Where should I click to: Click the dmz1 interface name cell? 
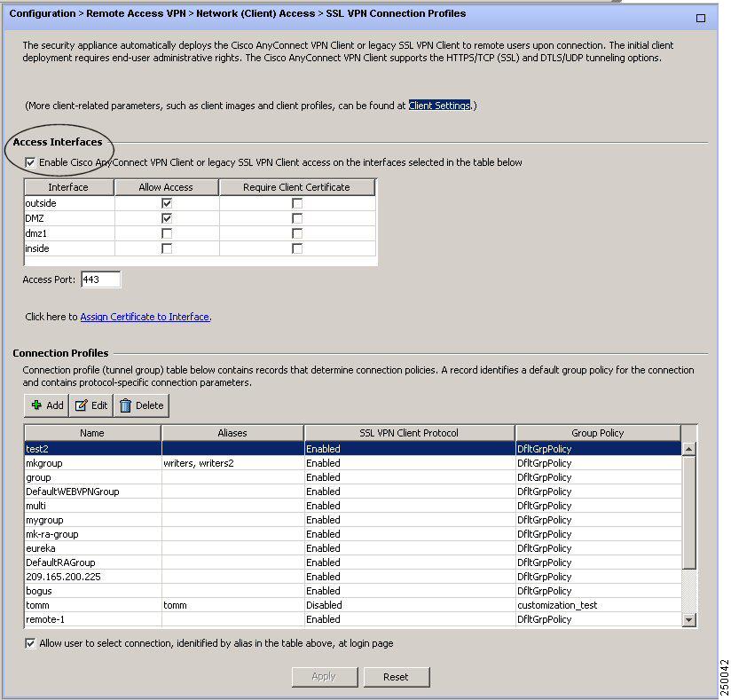(x=69, y=233)
